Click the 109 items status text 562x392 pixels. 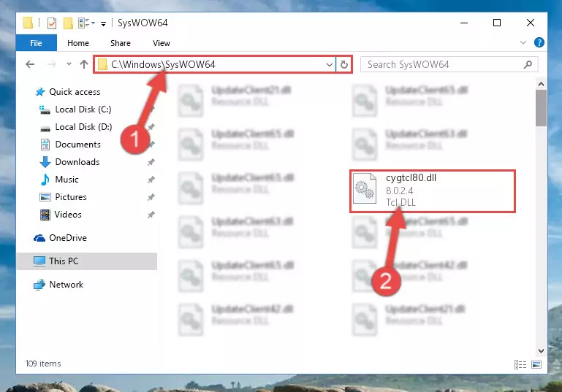click(43, 364)
